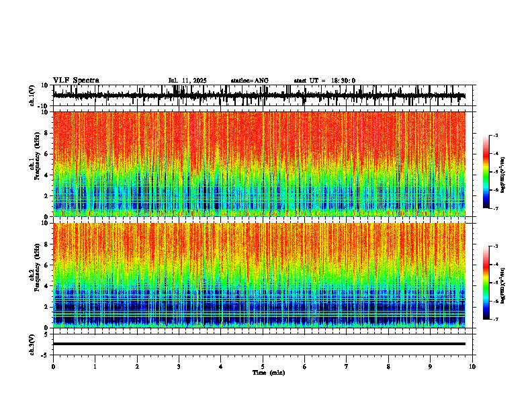Viewport: 532px width, 411px height.
Task: Click the "5" tick on the ch.3(V) axis
Action: [47, 334]
